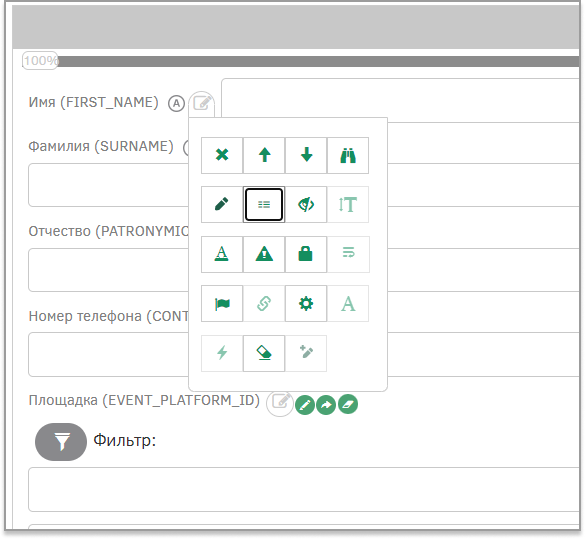Click the underlined A icon
This screenshot has height=539, width=585.
click(x=222, y=254)
